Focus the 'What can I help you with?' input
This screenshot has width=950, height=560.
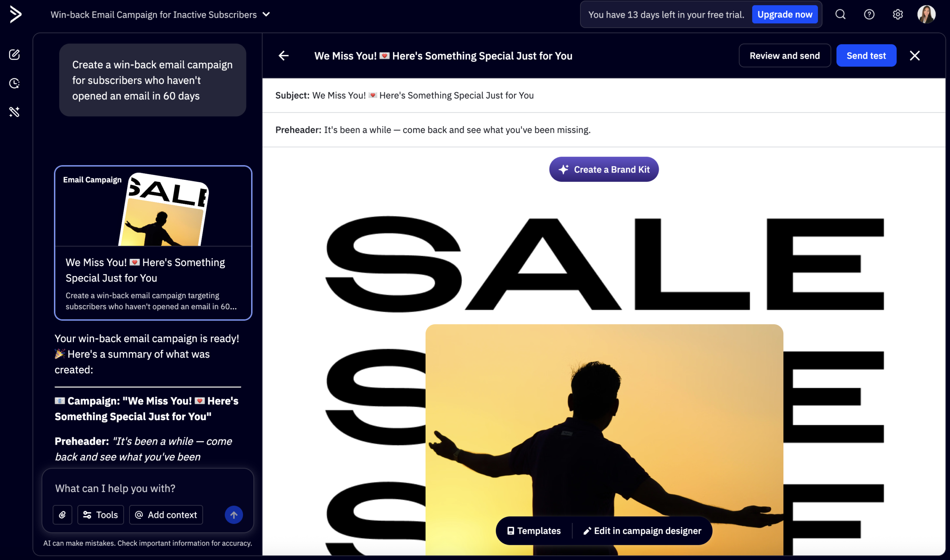(x=148, y=488)
